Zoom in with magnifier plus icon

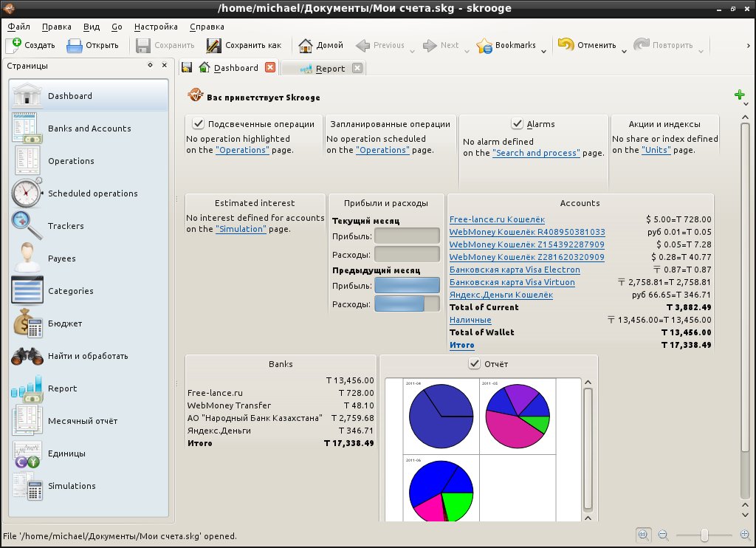pyautogui.click(x=745, y=535)
